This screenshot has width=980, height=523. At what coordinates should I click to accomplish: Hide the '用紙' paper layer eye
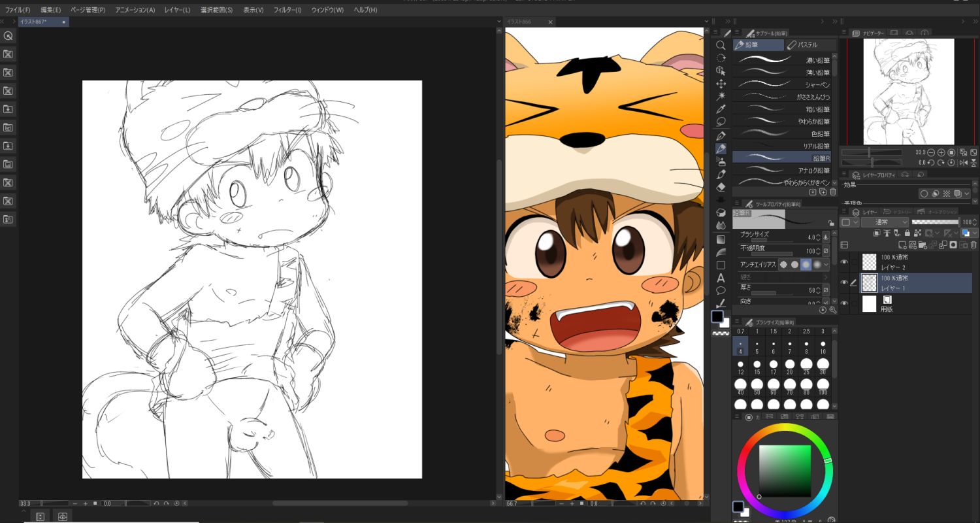point(844,303)
